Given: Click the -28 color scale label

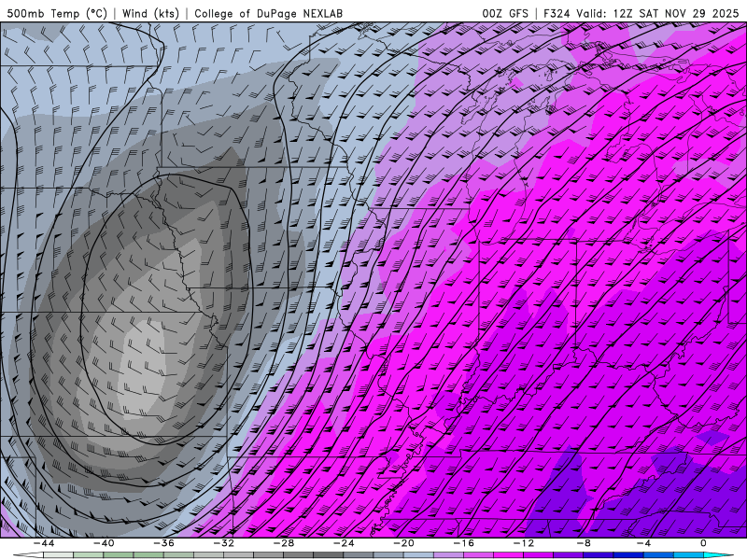Looking at the screenshot, I should (x=284, y=543).
